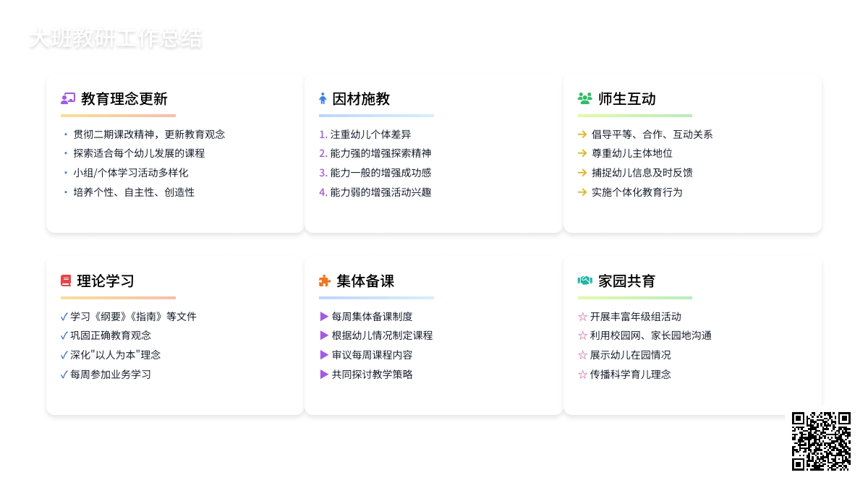Click the green group icon beside 师生互动
Image resolution: width=868 pixels, height=488 pixels.
pos(585,99)
